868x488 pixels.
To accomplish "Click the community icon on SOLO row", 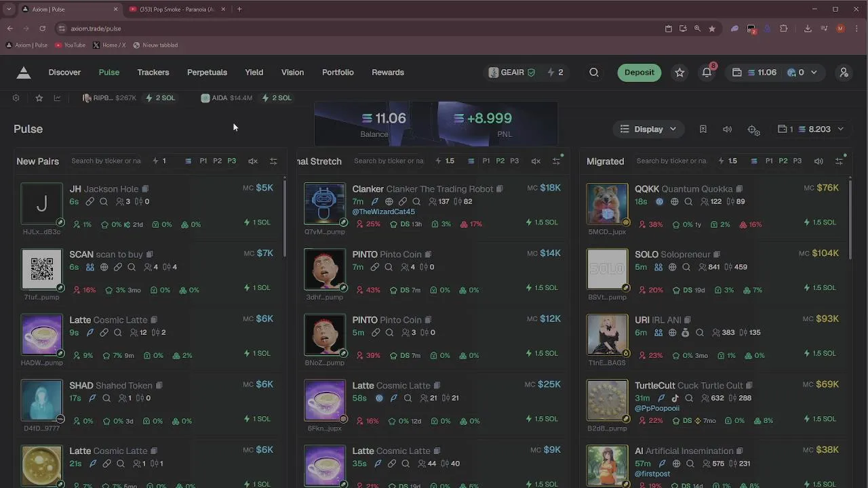I will point(658,267).
